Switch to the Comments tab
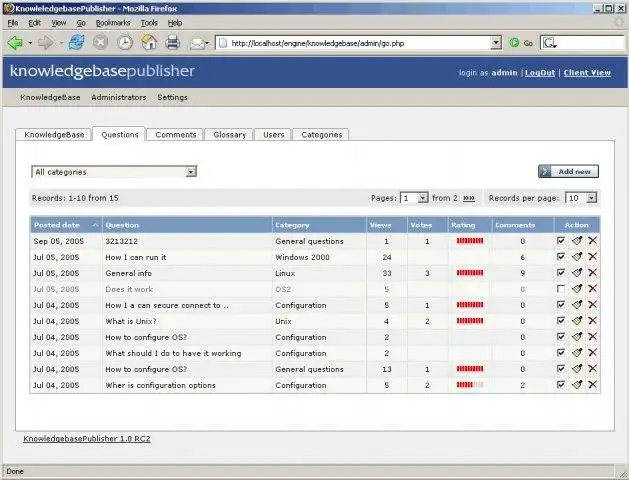Screen dimensions: 629x480 pyautogui.click(x=176, y=135)
